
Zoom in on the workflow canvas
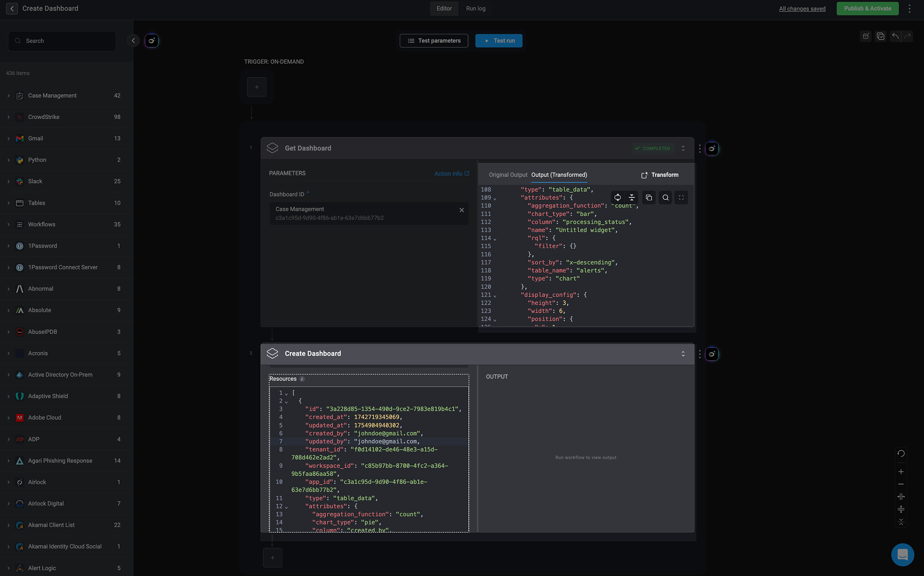901,472
